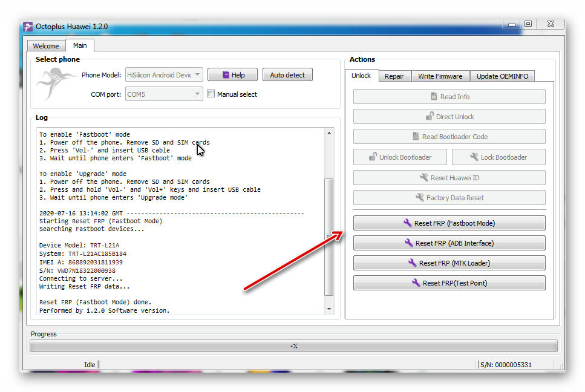Click the padlock icon on Unlock Bootloader
585x392 pixels.
[373, 156]
